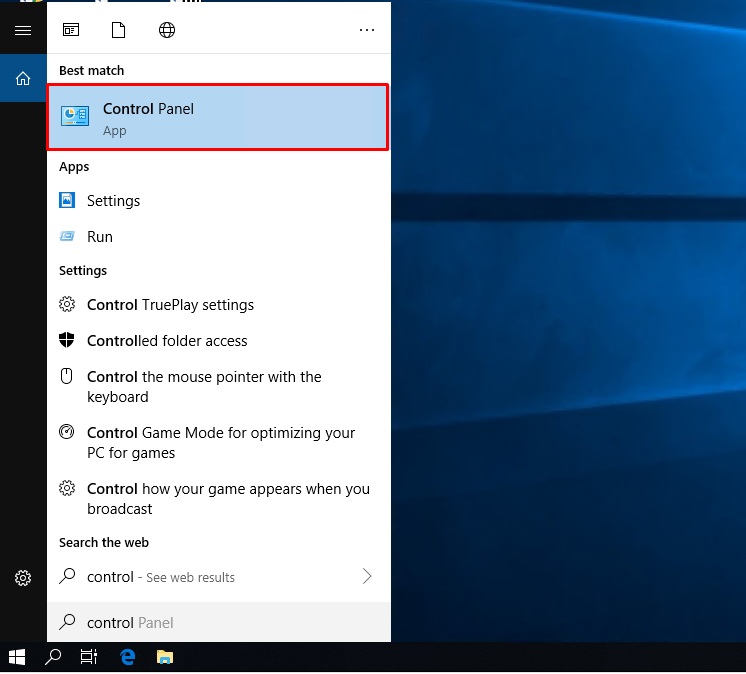Open control web search results
746x674 pixels.
tap(219, 576)
